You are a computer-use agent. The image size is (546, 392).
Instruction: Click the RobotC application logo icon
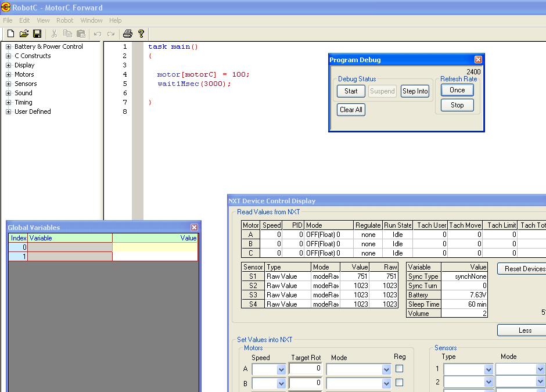[x=6, y=7]
